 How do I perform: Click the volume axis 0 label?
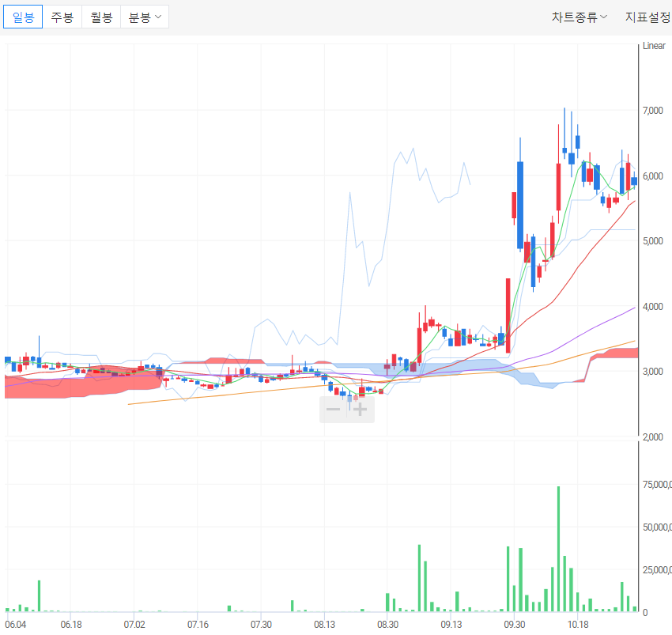tap(645, 613)
